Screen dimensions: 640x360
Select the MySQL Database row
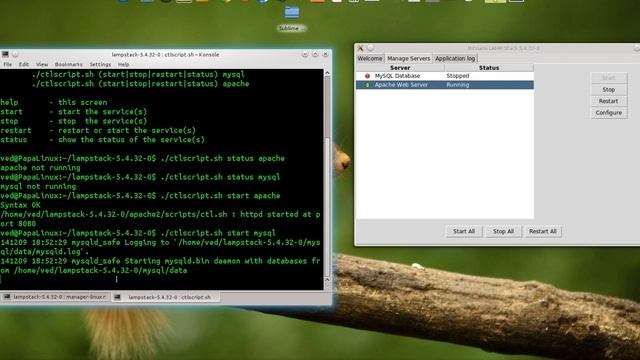tap(444, 76)
